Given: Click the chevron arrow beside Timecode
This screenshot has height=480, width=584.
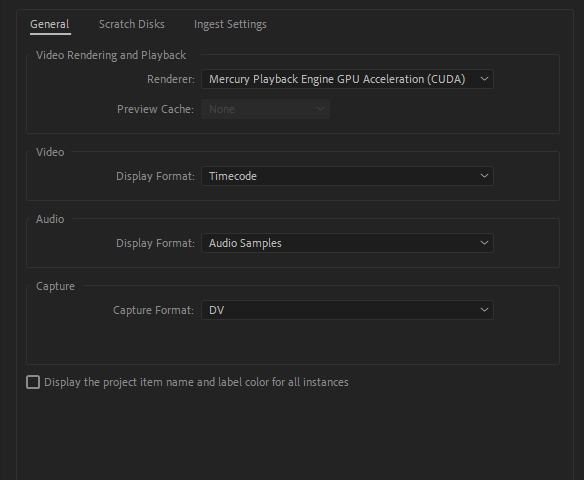Looking at the screenshot, I should pos(484,176).
